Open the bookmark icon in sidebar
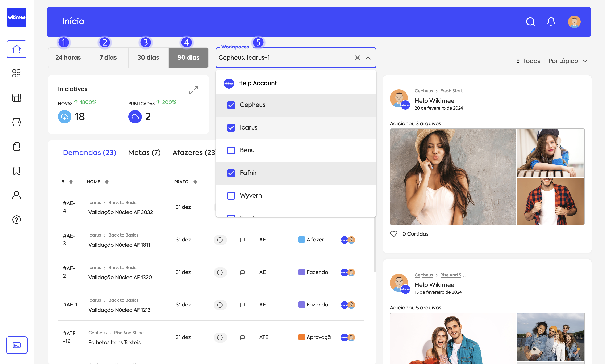This screenshot has width=605, height=364. pyautogui.click(x=16, y=171)
